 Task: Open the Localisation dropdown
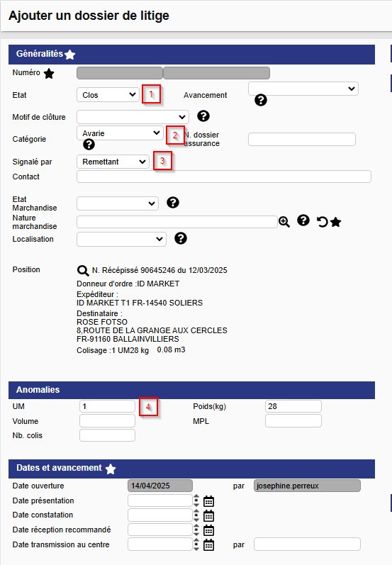(121, 239)
